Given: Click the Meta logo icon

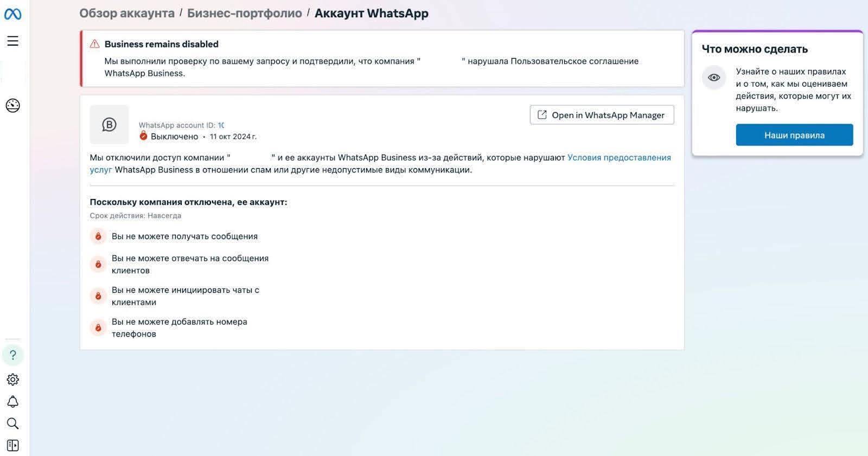Looking at the screenshot, I should [x=12, y=15].
